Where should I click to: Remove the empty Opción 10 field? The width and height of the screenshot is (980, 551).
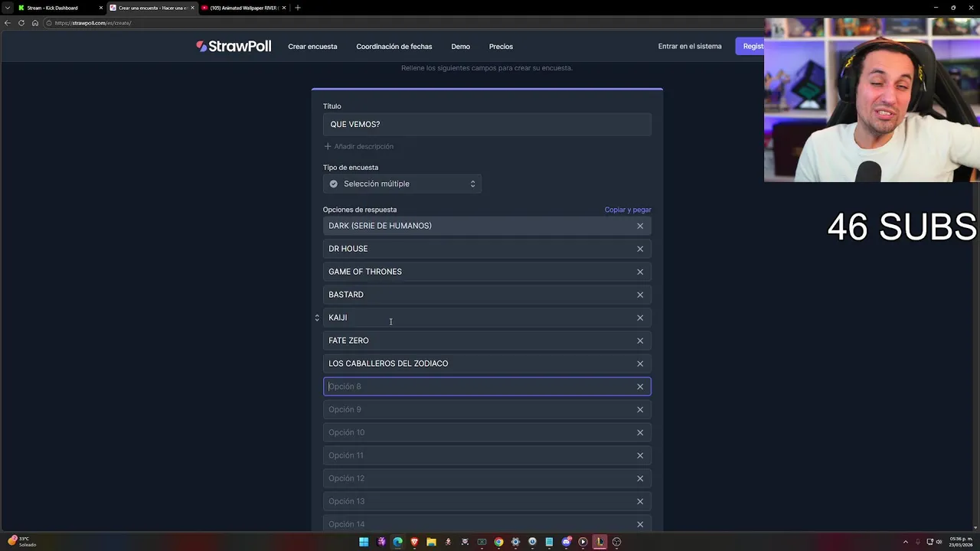(640, 432)
